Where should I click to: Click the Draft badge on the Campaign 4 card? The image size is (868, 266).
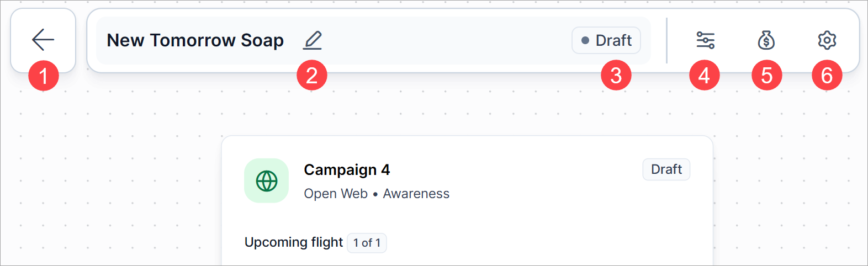pyautogui.click(x=666, y=169)
